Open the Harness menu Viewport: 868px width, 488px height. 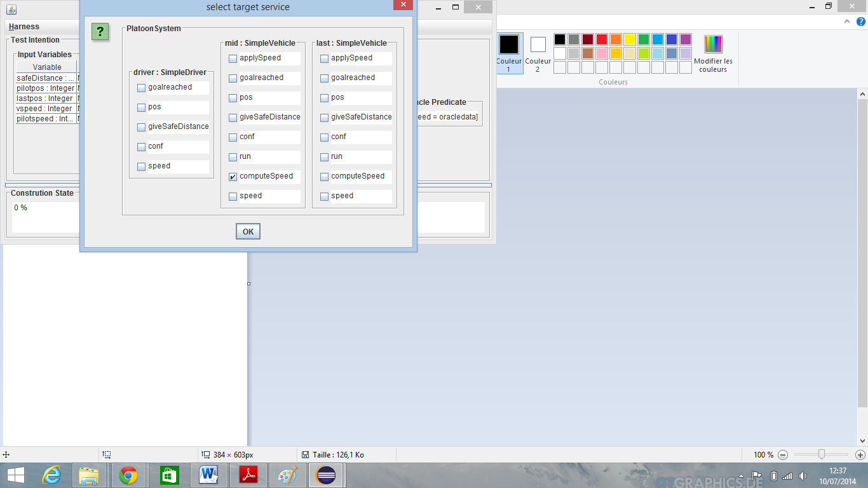click(x=24, y=27)
